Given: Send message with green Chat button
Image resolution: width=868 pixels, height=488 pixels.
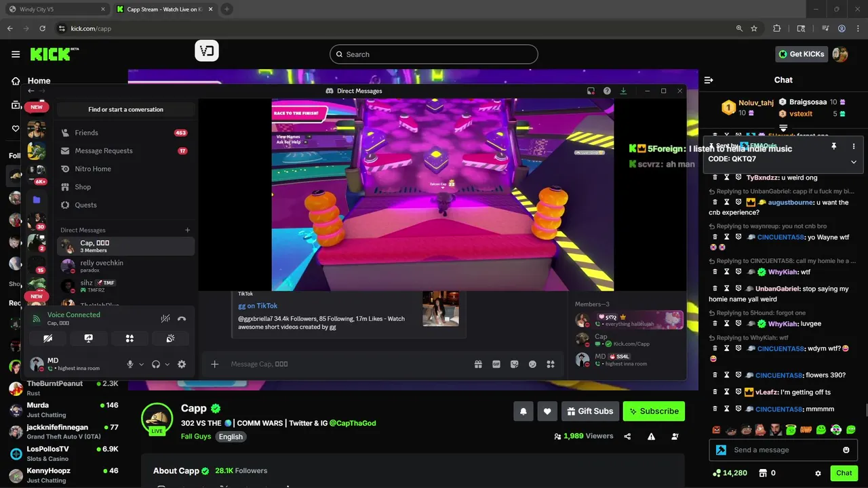Looking at the screenshot, I should click(x=844, y=473).
